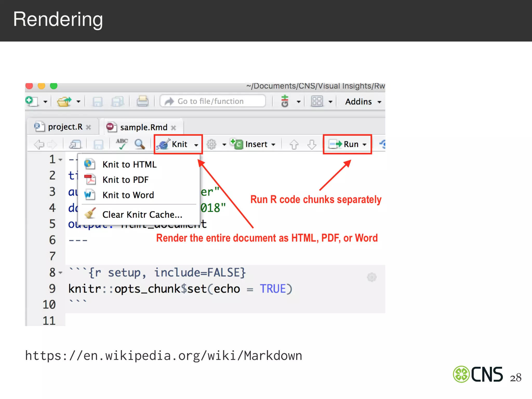Go to previous chunk up arrow
Image resolution: width=532 pixels, height=399 pixels.
[294, 144]
